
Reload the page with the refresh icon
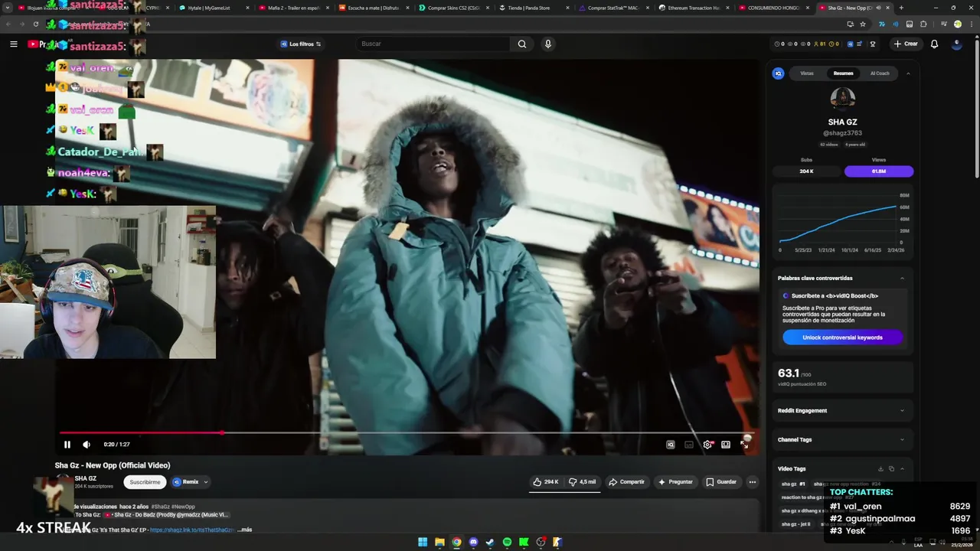point(35,24)
